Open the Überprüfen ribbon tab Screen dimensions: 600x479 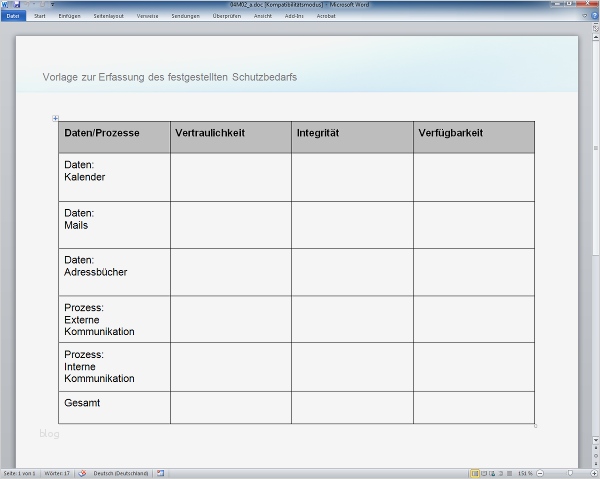tap(227, 16)
